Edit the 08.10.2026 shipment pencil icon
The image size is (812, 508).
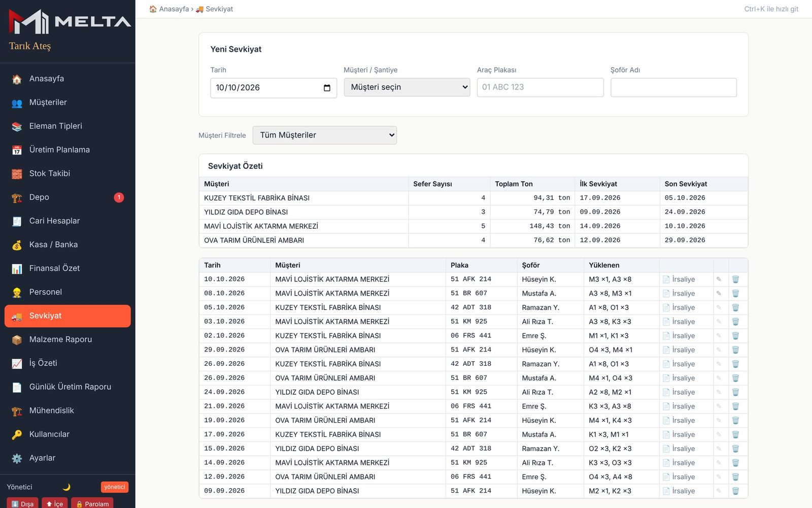(719, 293)
